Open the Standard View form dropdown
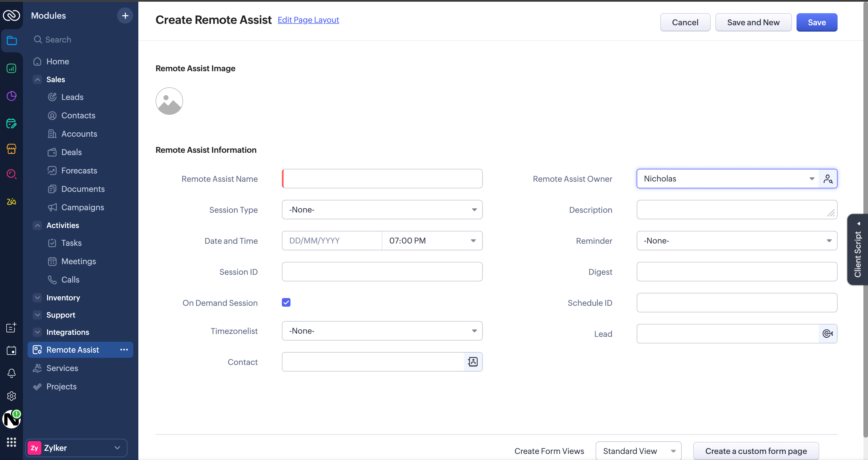 pos(638,451)
